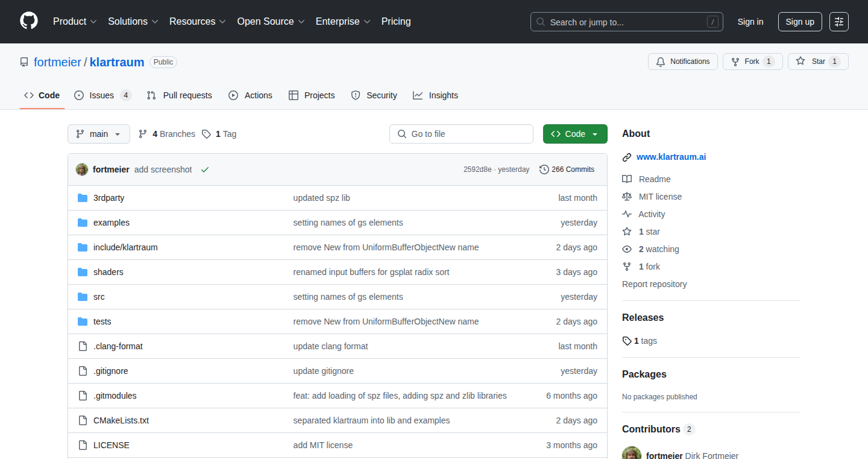Open the fortmeier owner profile link

click(x=57, y=62)
